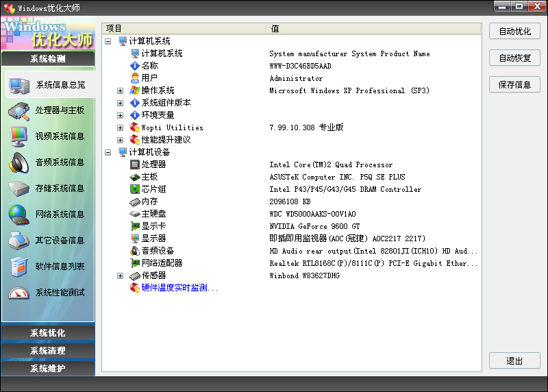Switch to the 系统清理 section tab
Image resolution: width=548 pixels, height=392 pixels.
[x=48, y=351]
